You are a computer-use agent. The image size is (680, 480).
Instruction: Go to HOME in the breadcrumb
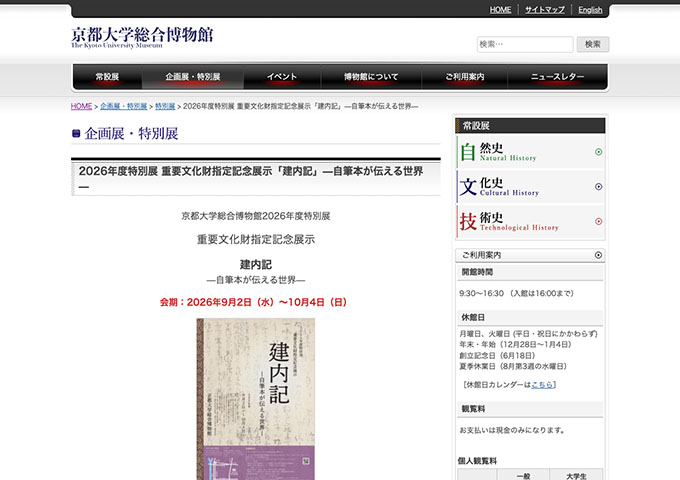(x=82, y=106)
